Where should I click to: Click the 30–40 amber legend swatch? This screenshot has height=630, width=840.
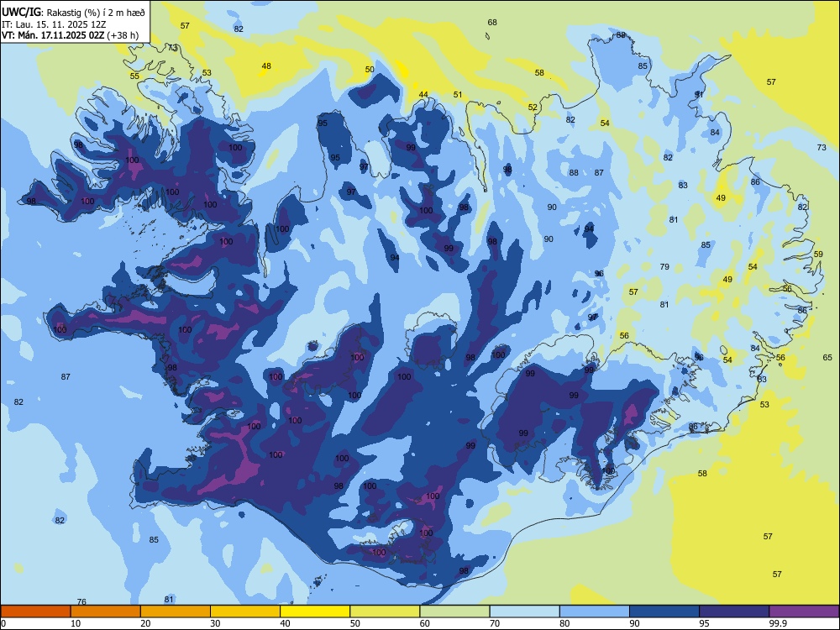[245, 612]
